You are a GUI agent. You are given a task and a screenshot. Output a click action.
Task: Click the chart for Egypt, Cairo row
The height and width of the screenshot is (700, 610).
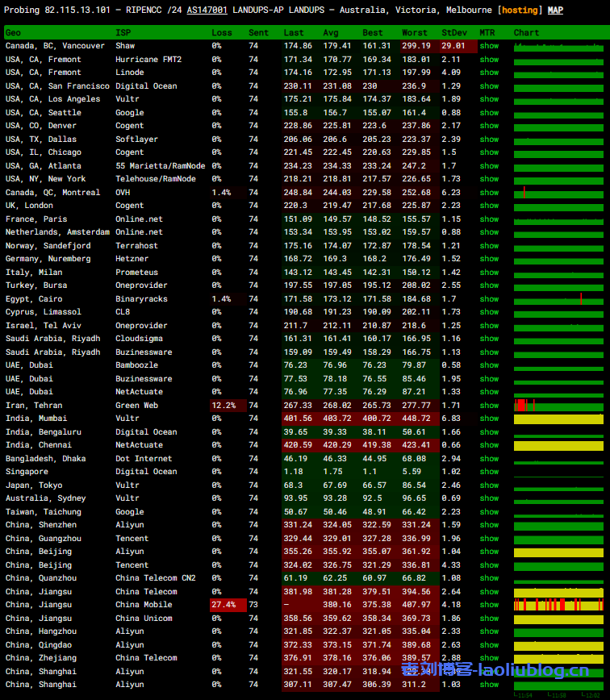558,299
